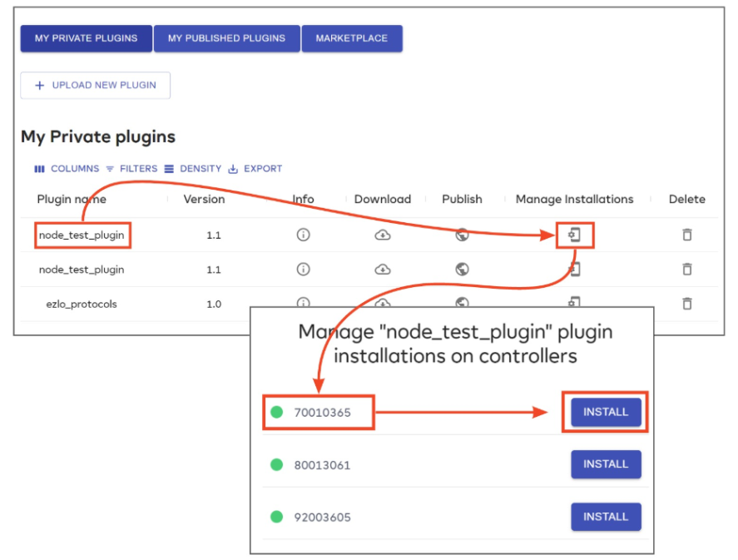Viewport: 738px width, 560px height.
Task: Switch to the Marketplace tab
Action: click(352, 37)
